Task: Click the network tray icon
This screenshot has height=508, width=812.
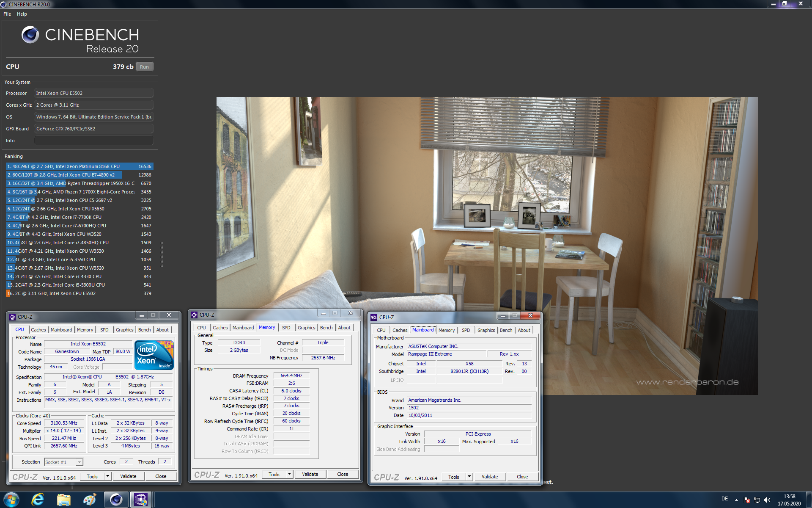Action: (757, 500)
